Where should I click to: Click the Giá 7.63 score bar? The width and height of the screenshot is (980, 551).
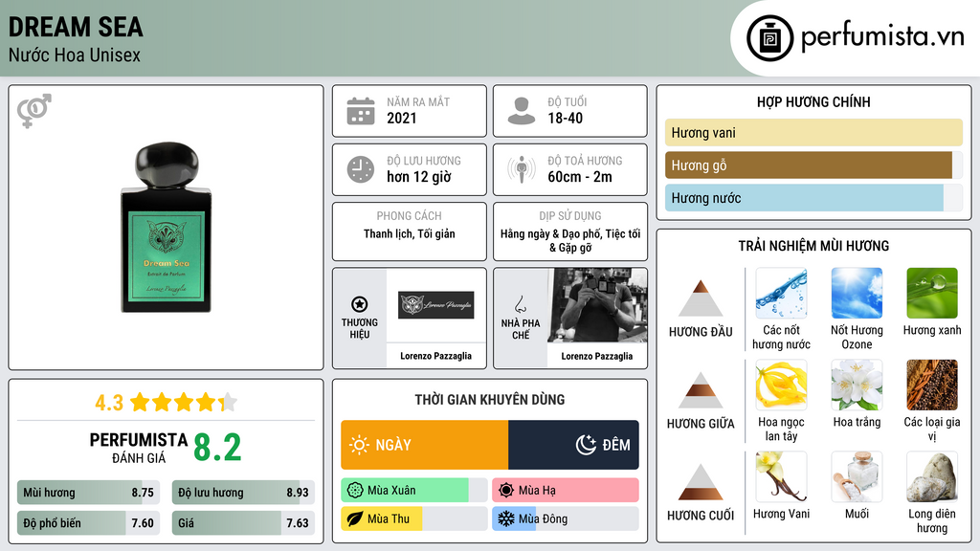[243, 523]
